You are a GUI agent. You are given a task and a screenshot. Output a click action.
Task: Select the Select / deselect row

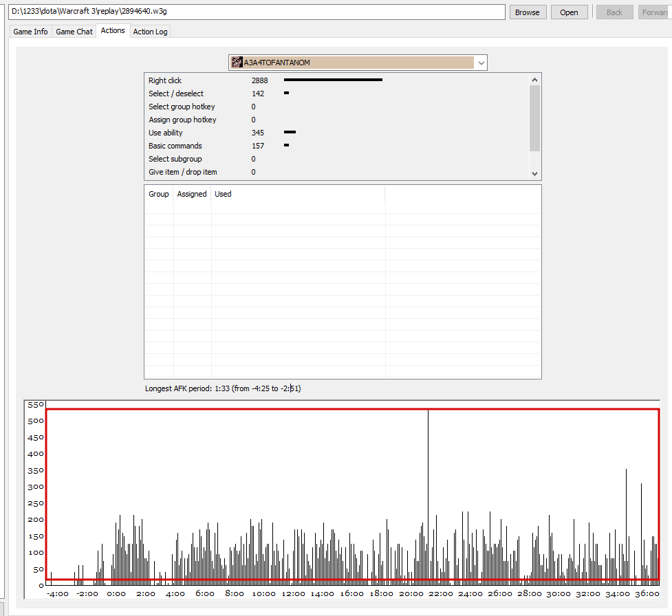[336, 93]
